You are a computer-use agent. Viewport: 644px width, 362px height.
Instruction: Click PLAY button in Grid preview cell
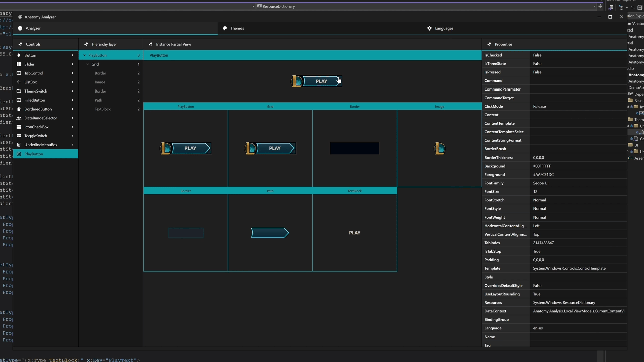coord(270,148)
